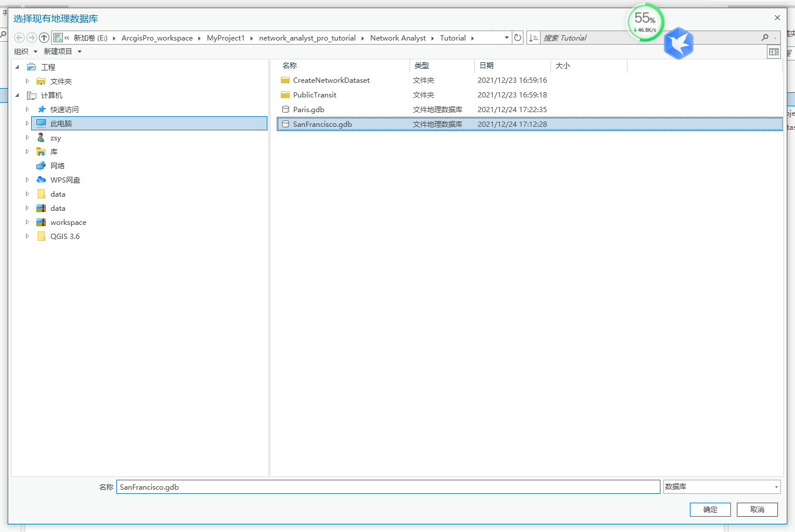Click the Up one level arrow
795x532 pixels.
point(43,38)
